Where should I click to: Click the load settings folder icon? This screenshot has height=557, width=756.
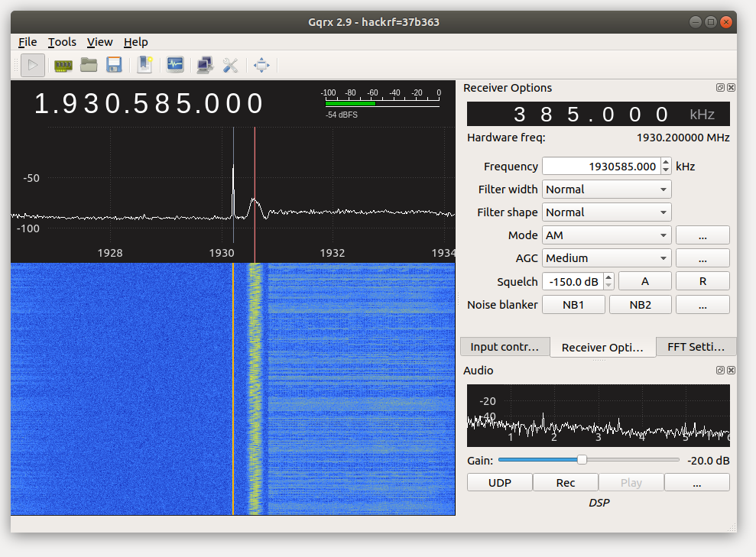[89, 66]
